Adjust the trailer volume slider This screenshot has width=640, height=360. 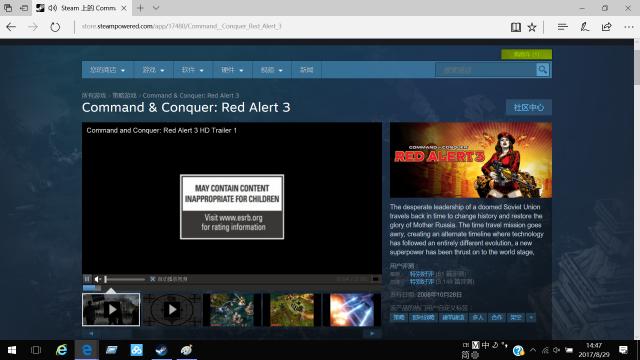(124, 279)
